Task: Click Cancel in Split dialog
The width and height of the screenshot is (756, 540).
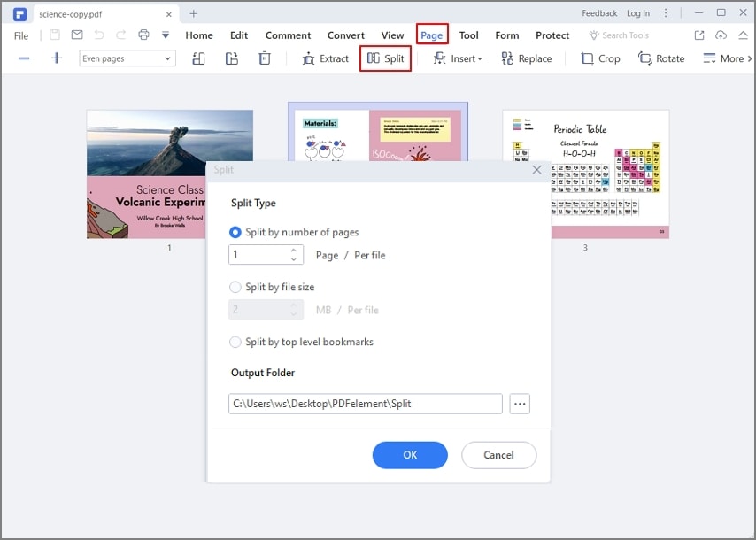Action: (x=498, y=455)
